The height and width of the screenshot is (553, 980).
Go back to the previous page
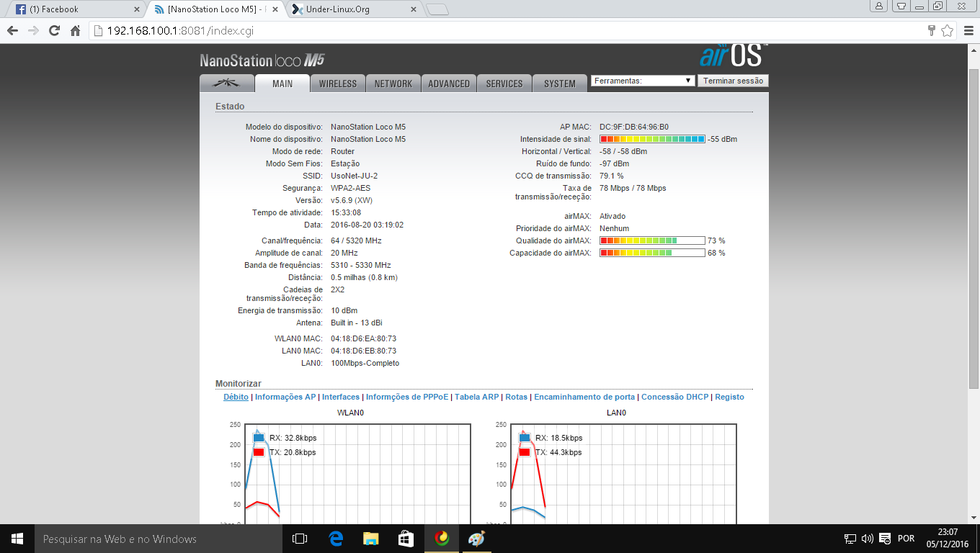12,31
